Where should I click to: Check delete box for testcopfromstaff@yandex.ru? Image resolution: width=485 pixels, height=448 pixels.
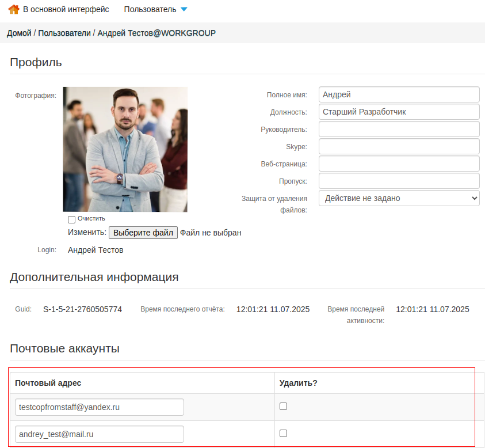pos(283,407)
